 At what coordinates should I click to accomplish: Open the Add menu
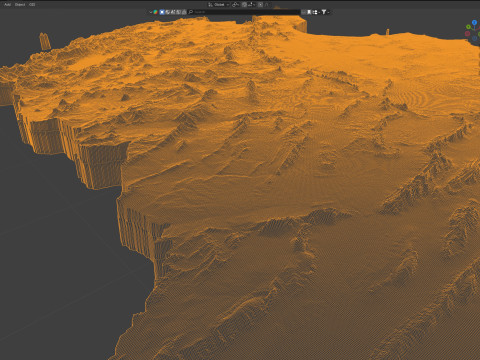[7, 5]
